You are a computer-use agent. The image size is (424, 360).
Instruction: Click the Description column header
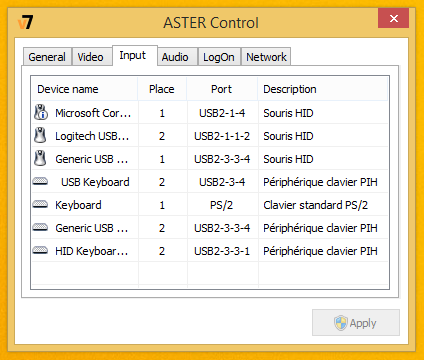[323, 89]
